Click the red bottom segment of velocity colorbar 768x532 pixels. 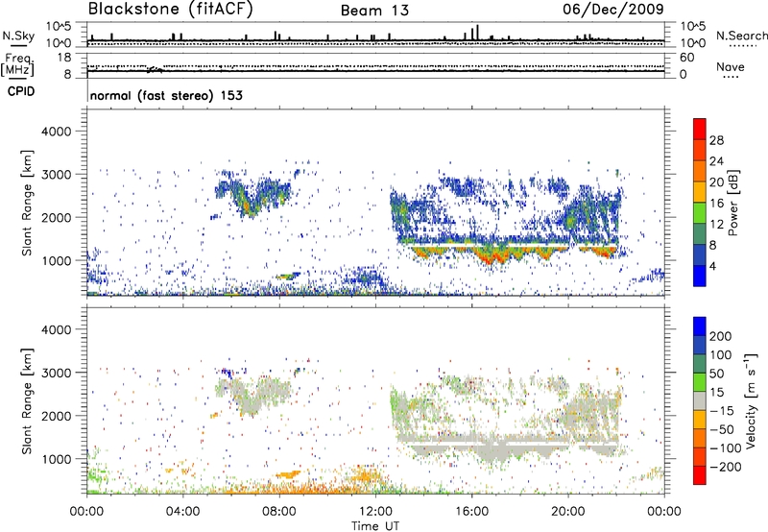[x=700, y=475]
